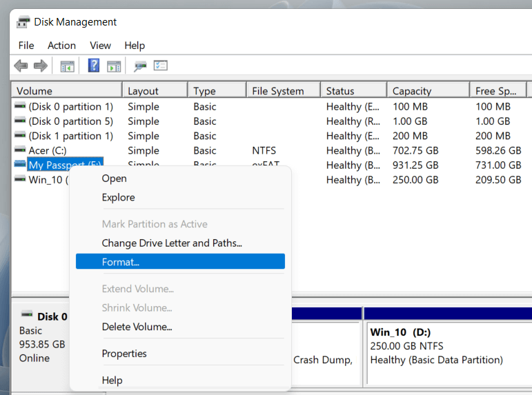Viewport: 532px width, 395px height.
Task: Click the Back arrow toolbar icon
Action: click(21, 66)
